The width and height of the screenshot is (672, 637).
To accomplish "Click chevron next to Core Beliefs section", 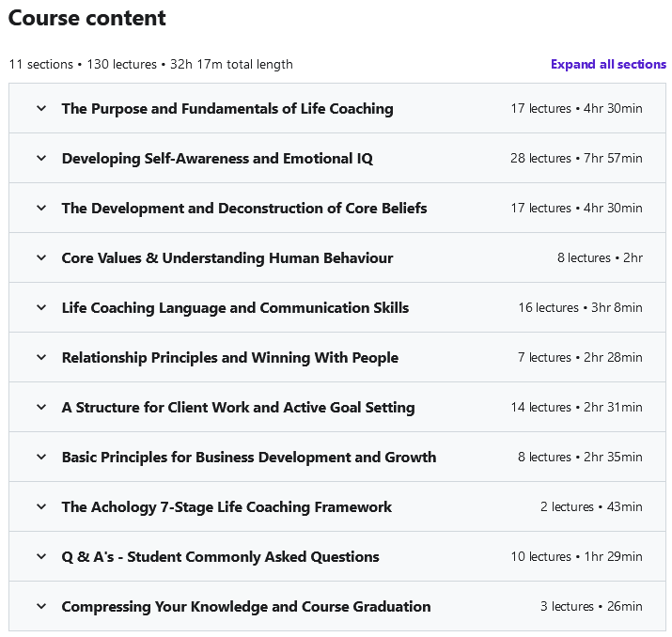I will tap(41, 208).
